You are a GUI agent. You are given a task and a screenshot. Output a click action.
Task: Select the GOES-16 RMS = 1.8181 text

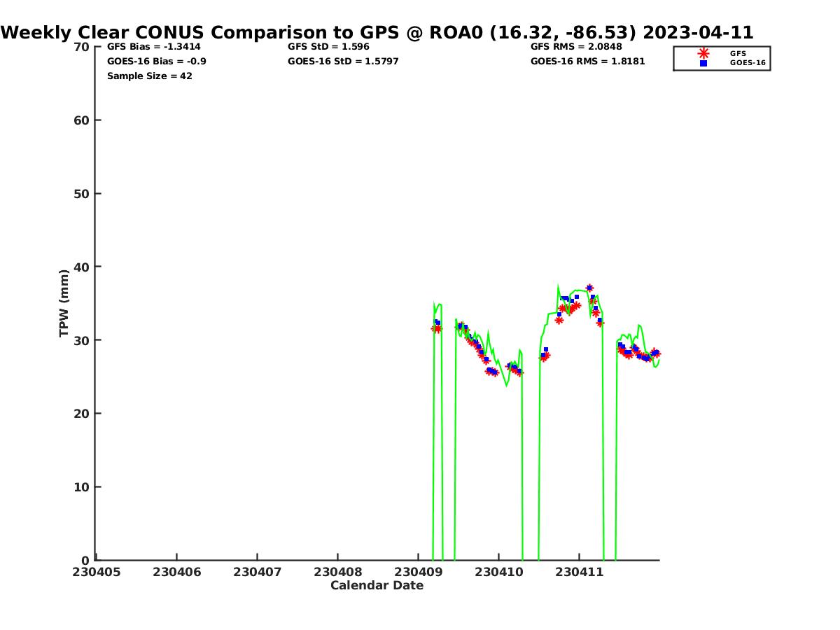click(x=587, y=62)
